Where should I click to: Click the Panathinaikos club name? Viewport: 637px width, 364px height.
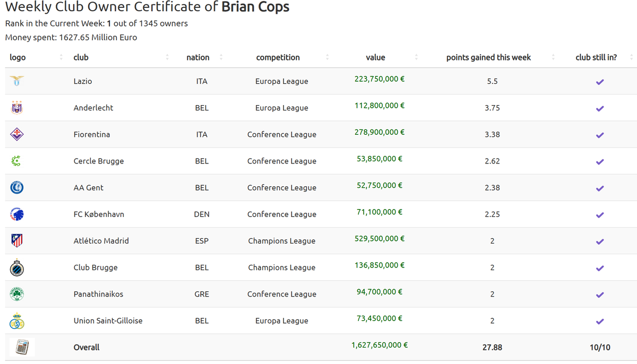click(x=98, y=294)
